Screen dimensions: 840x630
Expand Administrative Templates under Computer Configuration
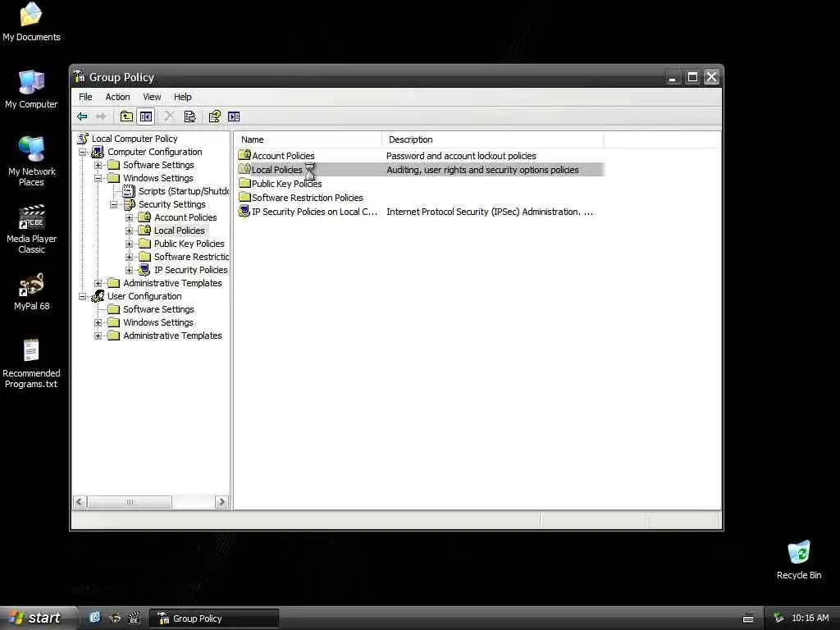pos(98,283)
